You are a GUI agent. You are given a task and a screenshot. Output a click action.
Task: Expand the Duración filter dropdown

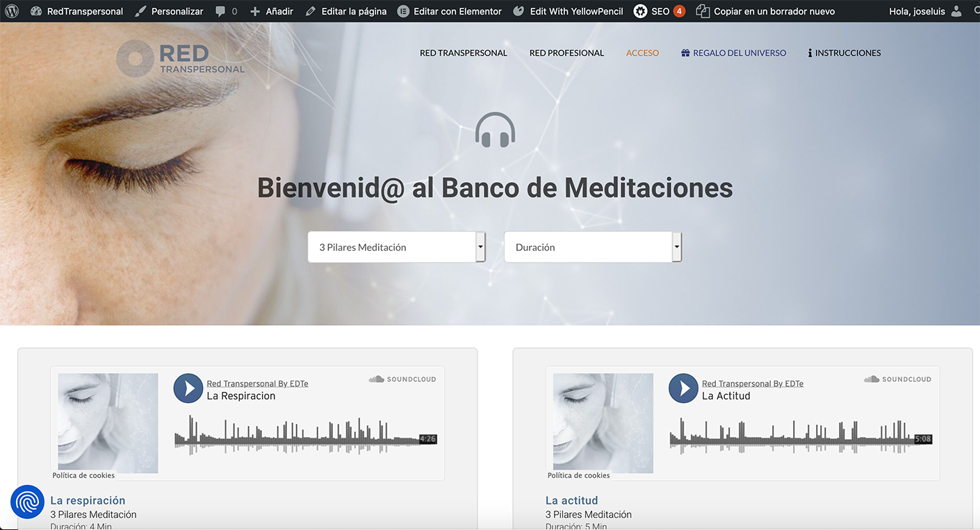(593, 247)
